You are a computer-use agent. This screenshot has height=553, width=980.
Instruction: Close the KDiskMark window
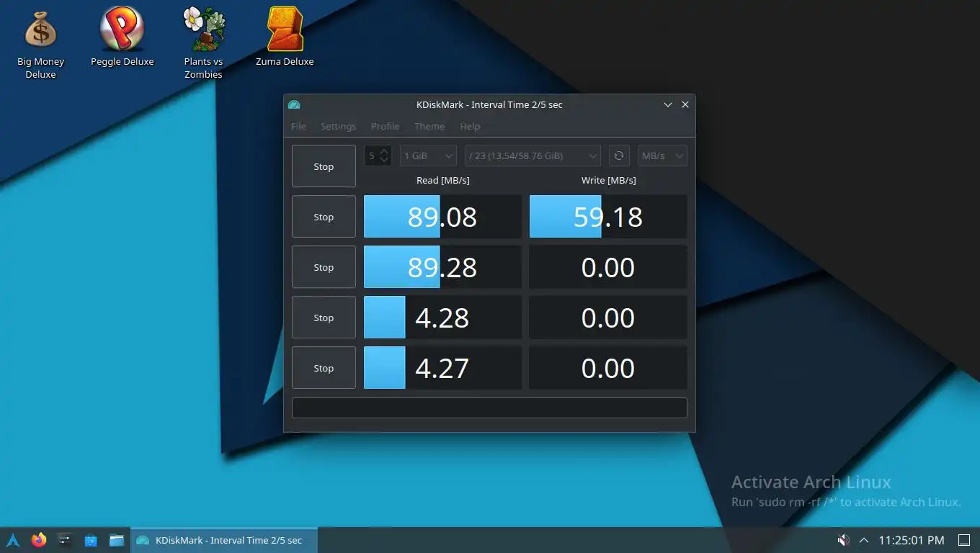[x=685, y=105]
